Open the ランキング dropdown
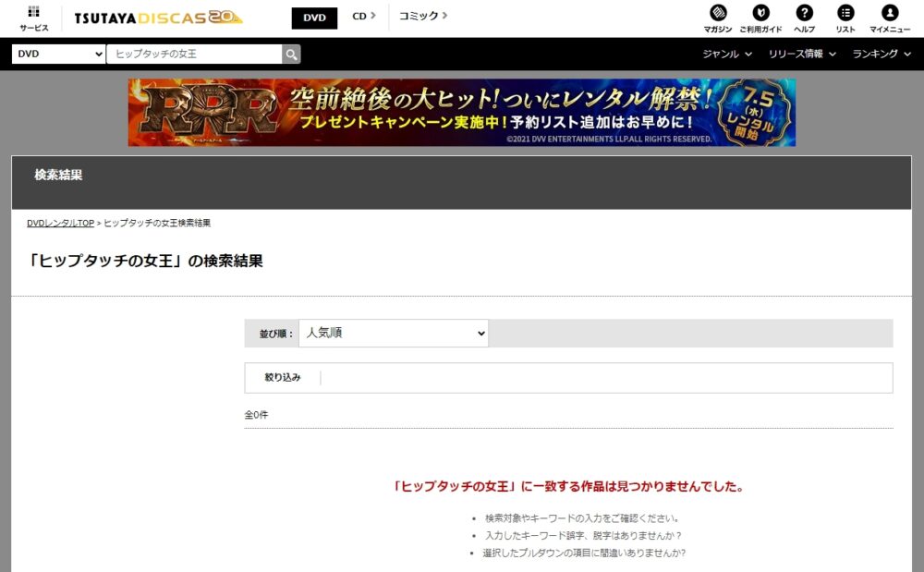This screenshot has width=924, height=572. coord(877,54)
